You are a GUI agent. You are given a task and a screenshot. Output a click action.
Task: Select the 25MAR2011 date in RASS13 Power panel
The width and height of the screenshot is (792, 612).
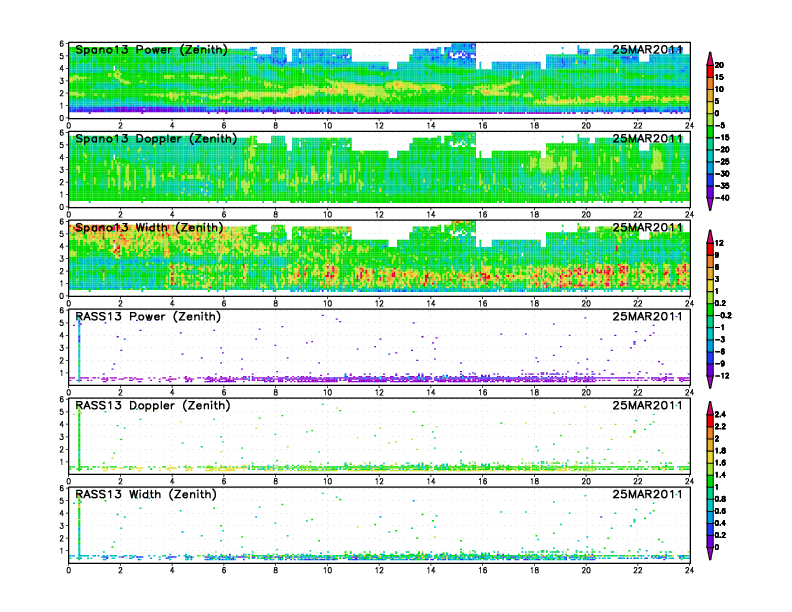point(648,316)
